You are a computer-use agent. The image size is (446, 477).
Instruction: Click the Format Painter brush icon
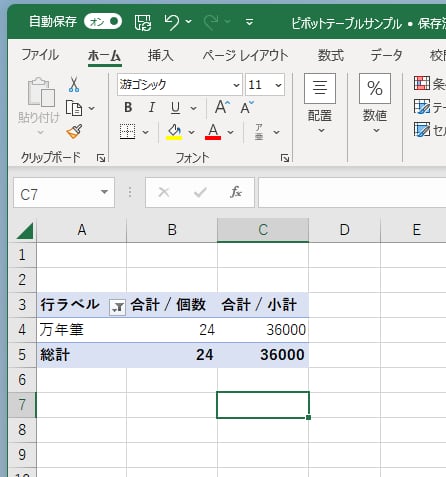[x=74, y=131]
